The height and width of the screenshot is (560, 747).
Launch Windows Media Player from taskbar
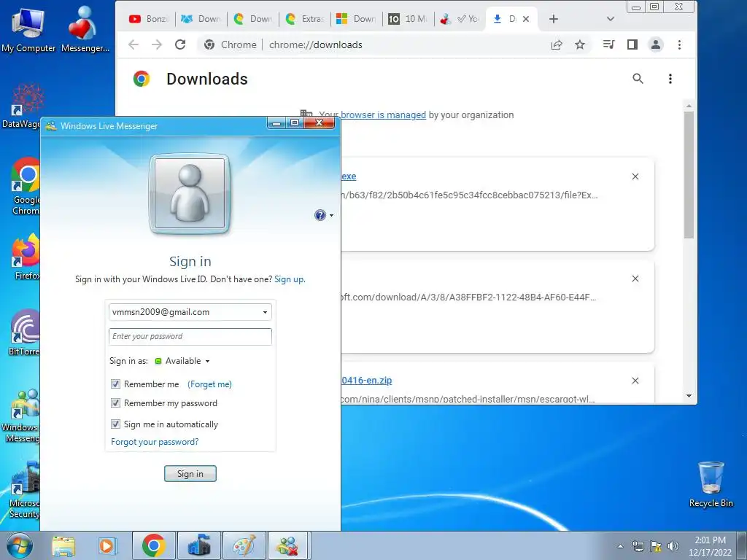click(x=107, y=545)
